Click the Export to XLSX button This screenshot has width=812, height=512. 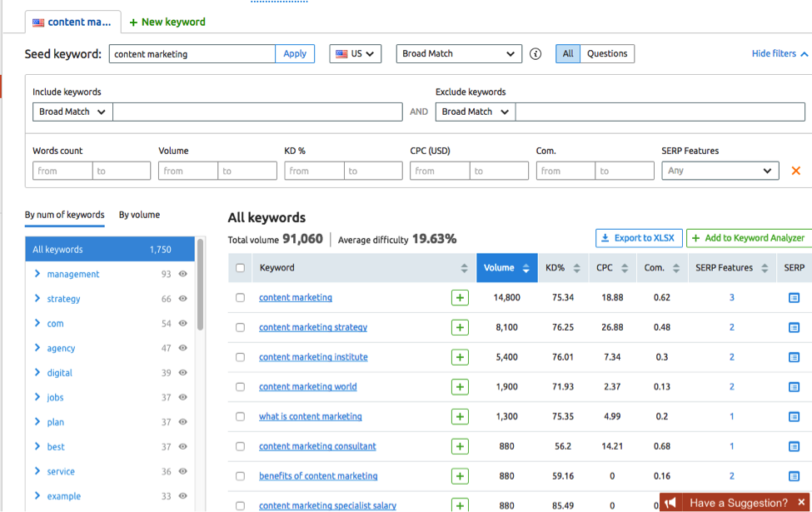coord(639,238)
